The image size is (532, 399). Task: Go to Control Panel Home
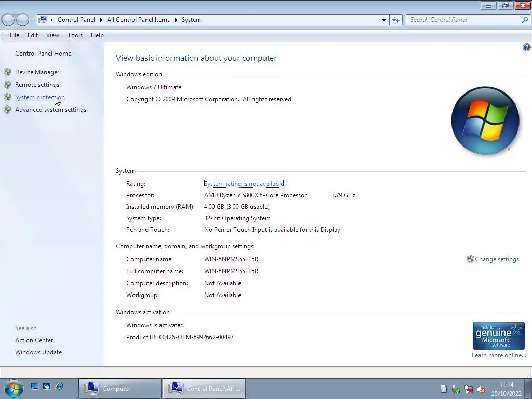[43, 54]
